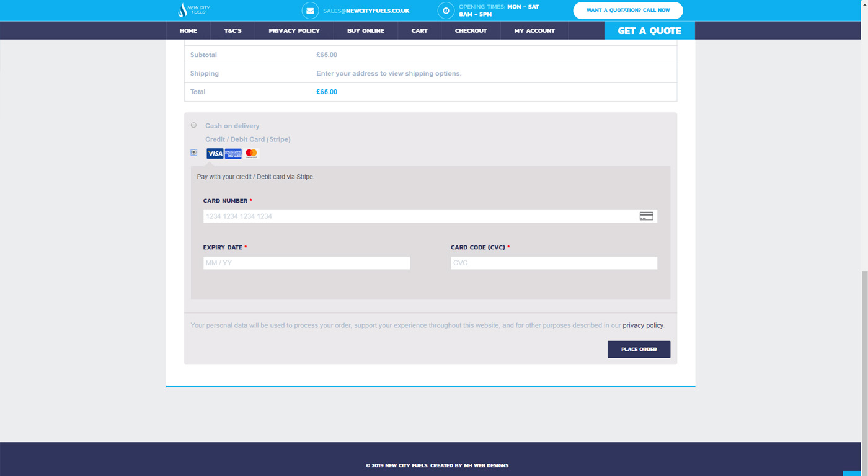Click the credit card icon in card number field
The image size is (868, 476).
pyautogui.click(x=646, y=216)
